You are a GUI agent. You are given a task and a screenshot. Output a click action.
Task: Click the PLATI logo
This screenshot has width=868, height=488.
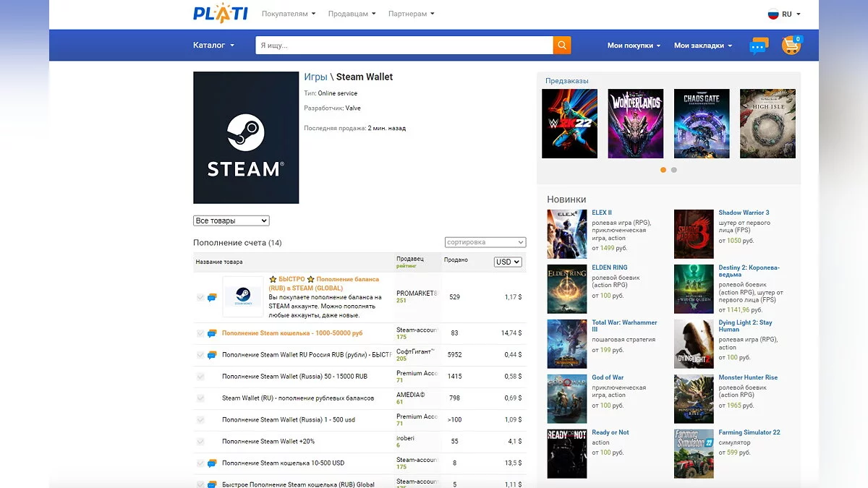pyautogui.click(x=221, y=14)
